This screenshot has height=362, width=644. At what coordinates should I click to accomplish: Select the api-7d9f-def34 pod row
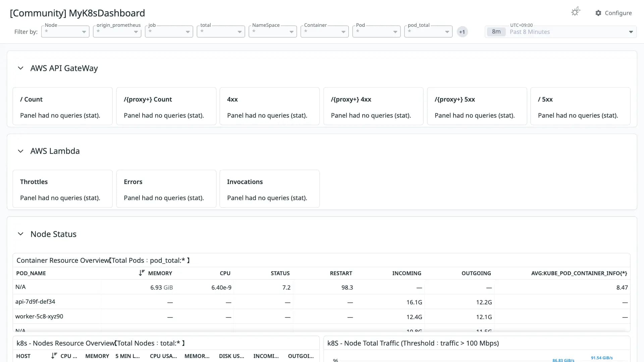point(321,302)
